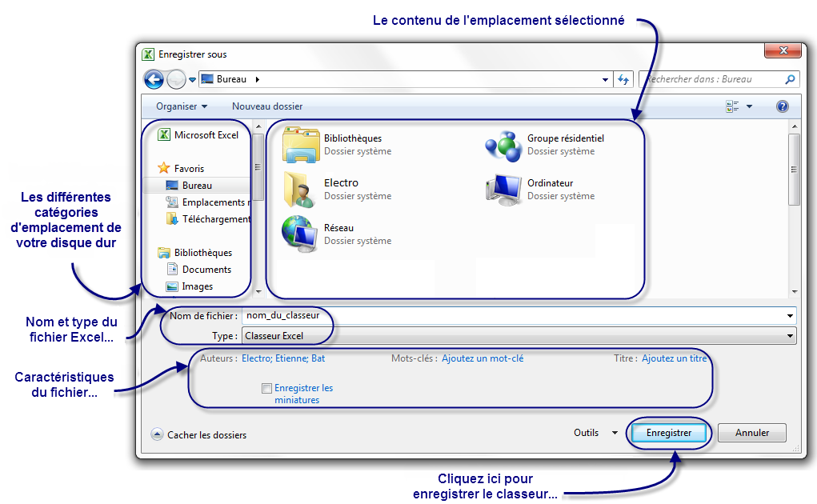This screenshot has width=817, height=504.
Task: Open the Réseau network icon
Action: point(299,234)
